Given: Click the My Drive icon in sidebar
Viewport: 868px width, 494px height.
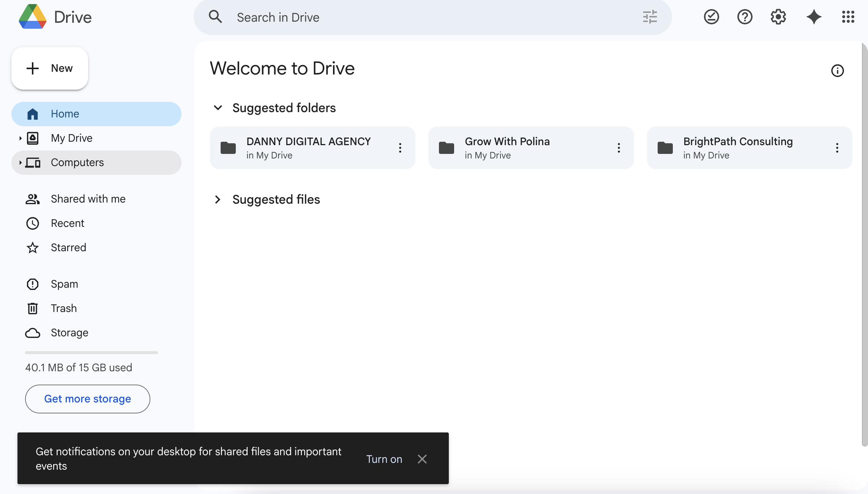Looking at the screenshot, I should (33, 138).
